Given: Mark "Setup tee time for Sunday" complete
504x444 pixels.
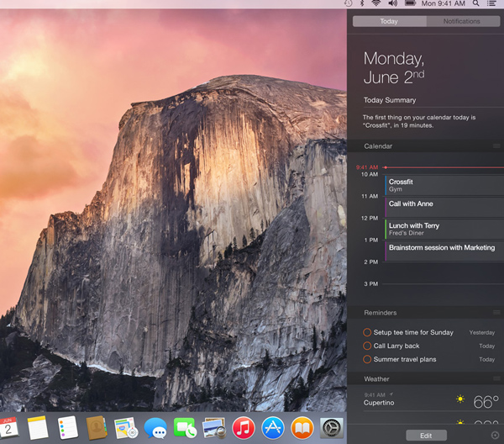Looking at the screenshot, I should 367,332.
